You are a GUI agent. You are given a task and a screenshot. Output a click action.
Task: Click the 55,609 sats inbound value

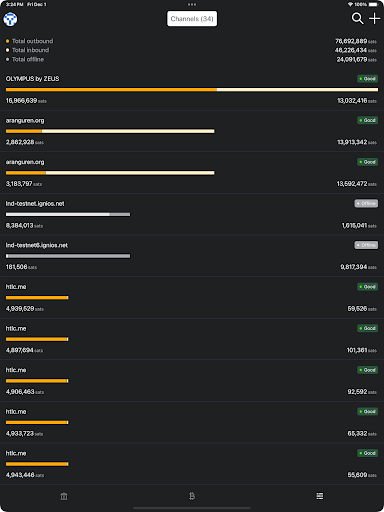pyautogui.click(x=362, y=475)
